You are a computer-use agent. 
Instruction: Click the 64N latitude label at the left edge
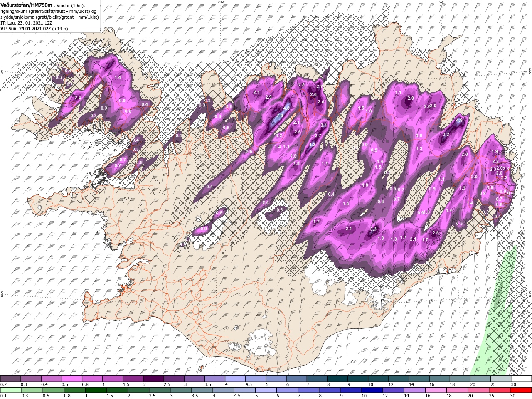tap(2, 294)
